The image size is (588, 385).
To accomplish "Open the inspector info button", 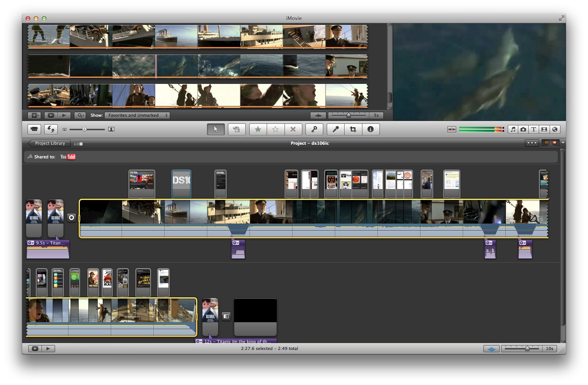I will [371, 129].
